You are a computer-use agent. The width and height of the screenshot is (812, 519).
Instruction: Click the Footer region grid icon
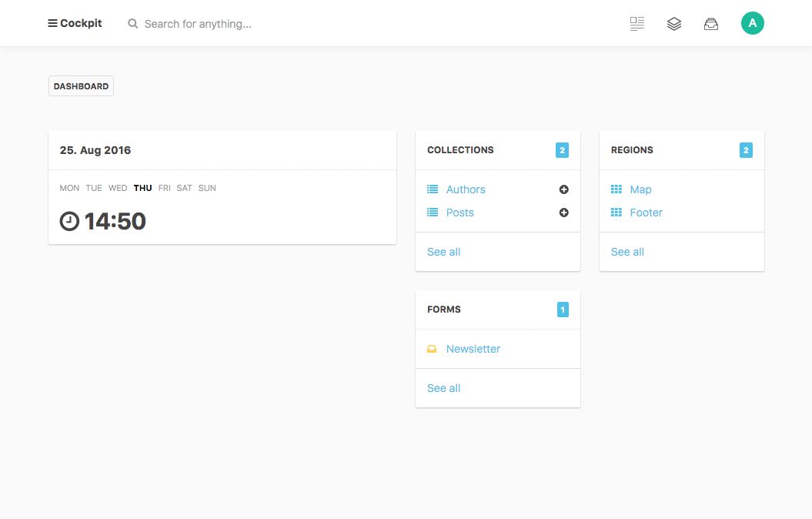pyautogui.click(x=617, y=213)
